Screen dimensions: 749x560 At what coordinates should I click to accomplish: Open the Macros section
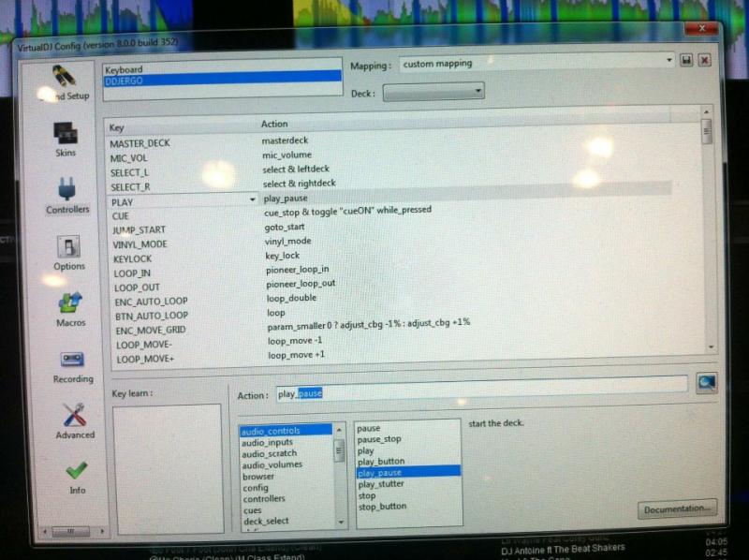tap(71, 310)
